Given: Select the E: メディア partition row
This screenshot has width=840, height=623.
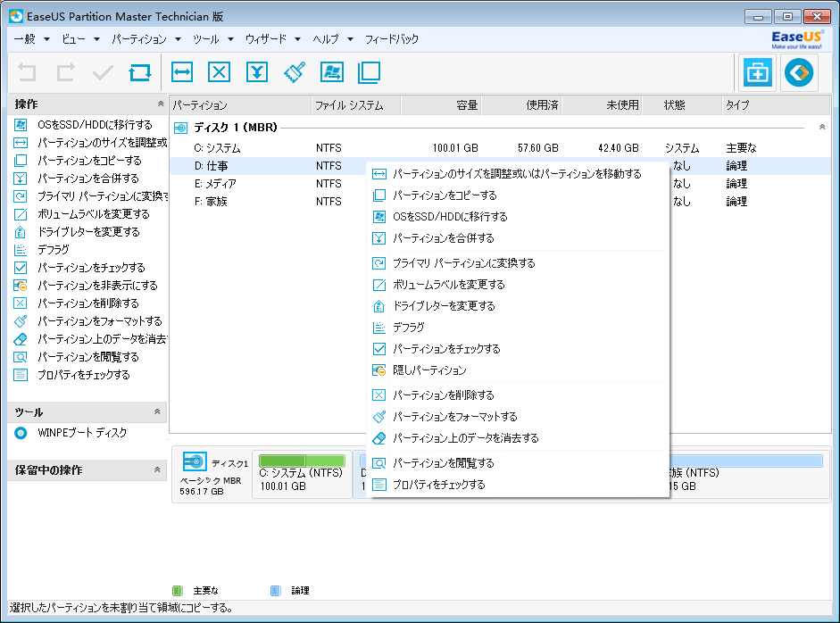Looking at the screenshot, I should click(269, 184).
